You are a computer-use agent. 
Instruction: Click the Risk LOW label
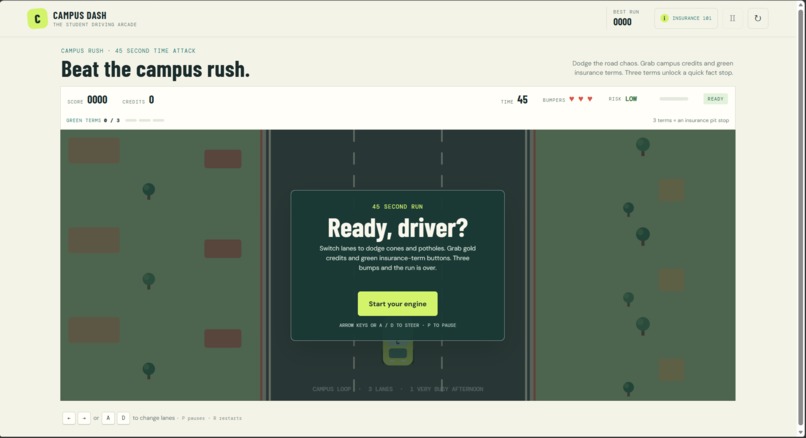click(623, 99)
